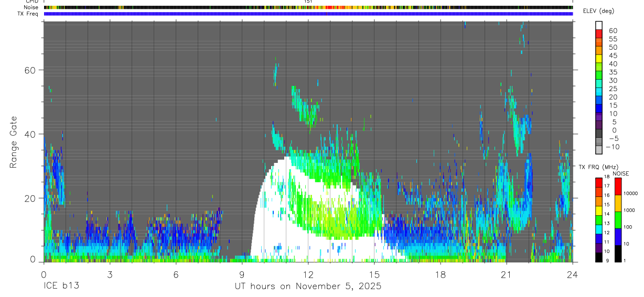Click the '1' label on the NOISE legend
The height and width of the screenshot is (297, 644).
(x=625, y=260)
